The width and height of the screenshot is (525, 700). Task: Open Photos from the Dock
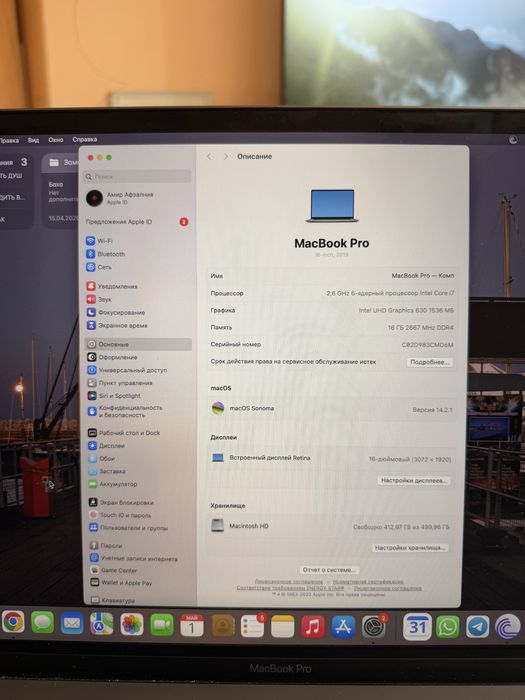point(132,624)
